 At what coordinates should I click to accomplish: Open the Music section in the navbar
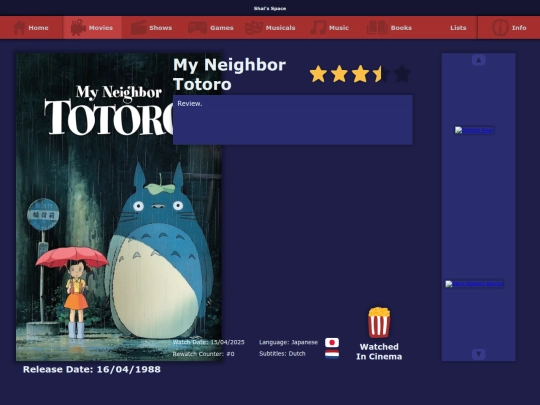point(330,28)
